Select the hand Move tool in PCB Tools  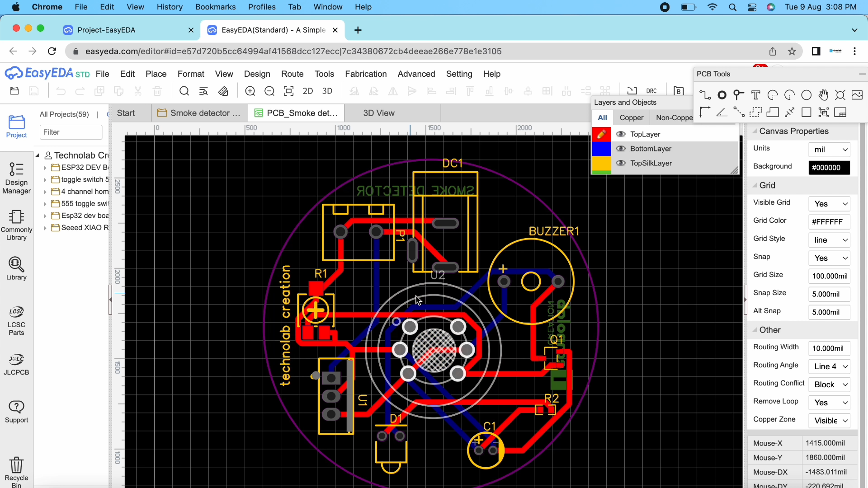tap(823, 95)
